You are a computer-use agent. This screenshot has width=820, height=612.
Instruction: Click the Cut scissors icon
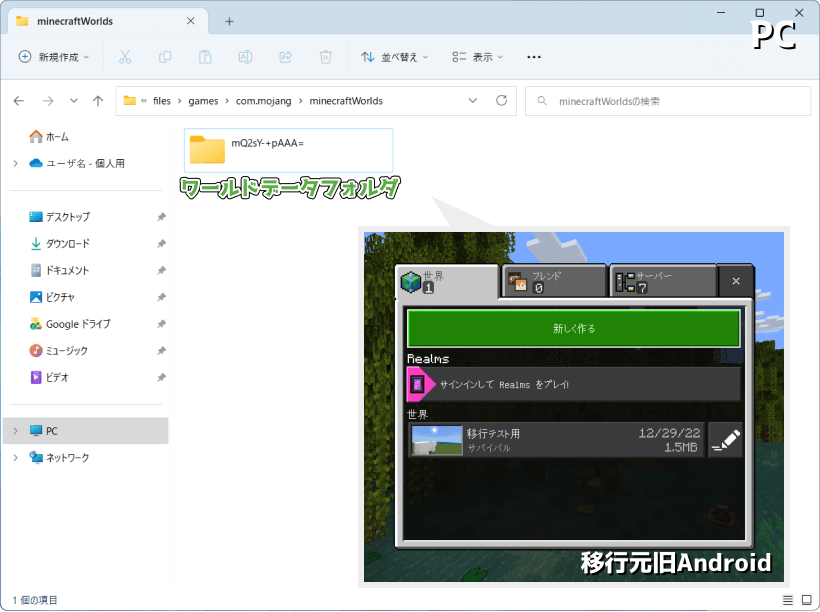[x=124, y=57]
